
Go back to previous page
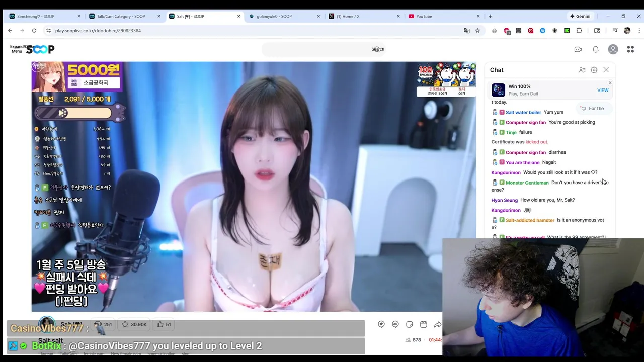point(10,31)
